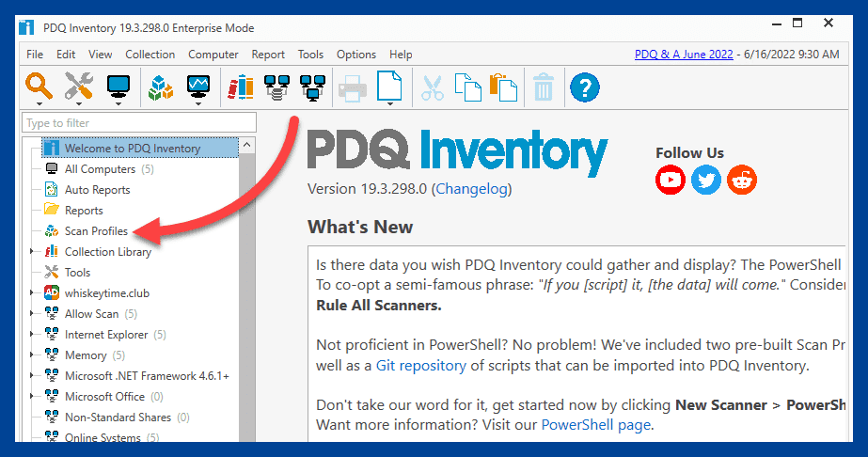The image size is (868, 457).
Task: Click the blue question mark Help icon
Action: tap(585, 87)
